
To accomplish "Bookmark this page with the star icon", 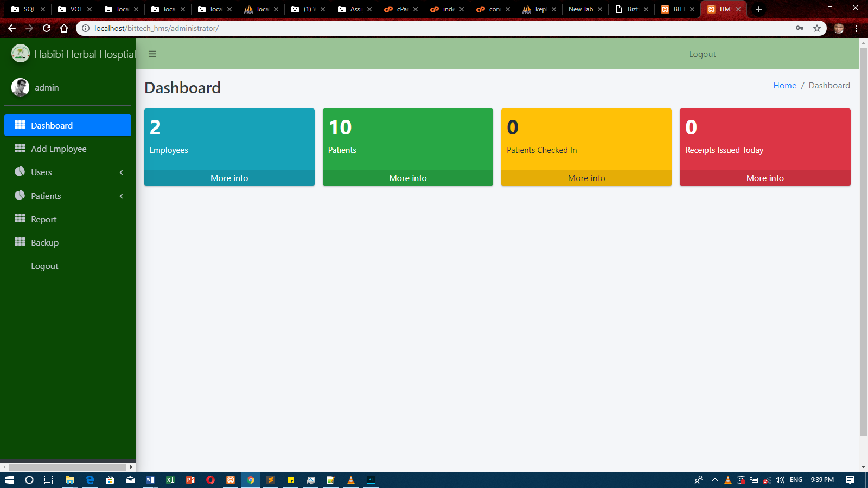I will (817, 28).
